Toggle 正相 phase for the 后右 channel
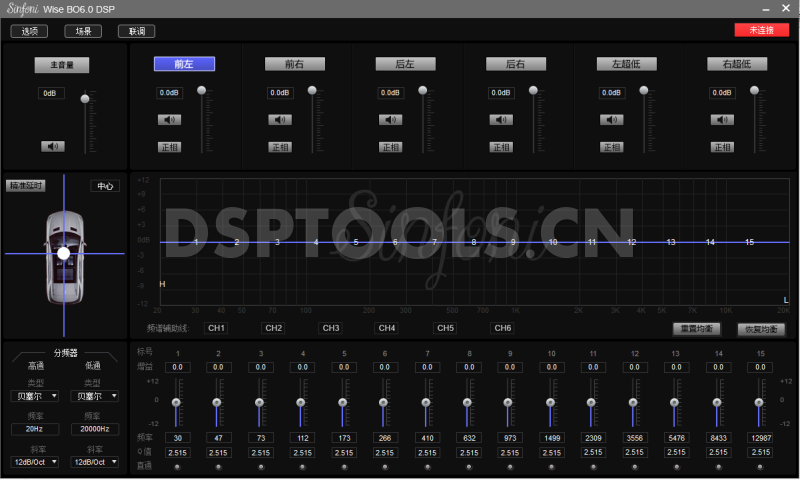This screenshot has height=480, width=800. tap(501, 147)
